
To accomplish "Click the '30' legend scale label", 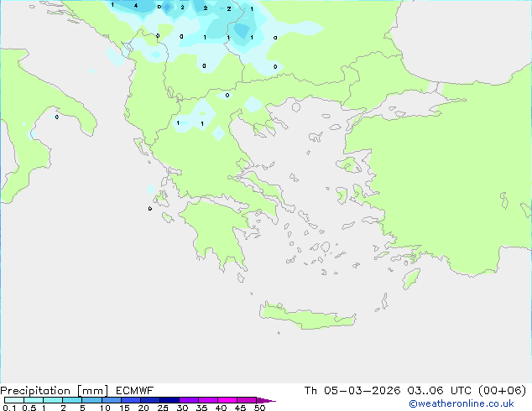I will pos(182,408).
